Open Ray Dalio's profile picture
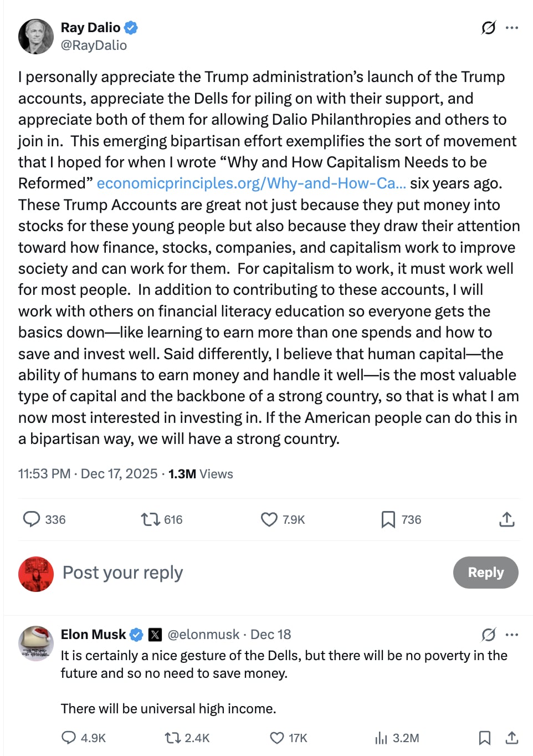The height and width of the screenshot is (756, 533). click(x=36, y=37)
